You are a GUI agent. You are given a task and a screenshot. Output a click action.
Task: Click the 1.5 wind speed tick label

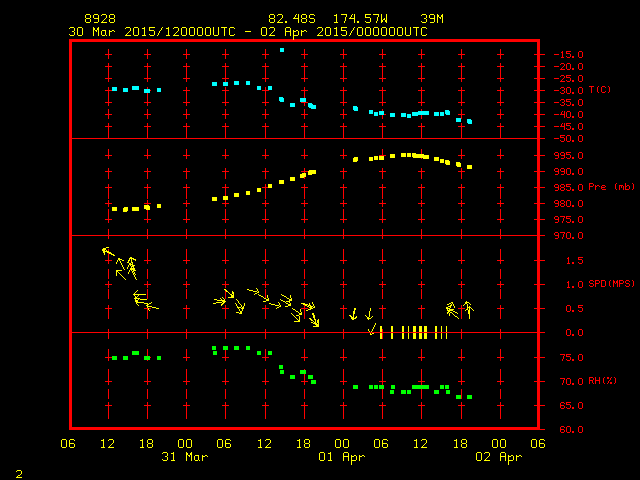tap(574, 261)
